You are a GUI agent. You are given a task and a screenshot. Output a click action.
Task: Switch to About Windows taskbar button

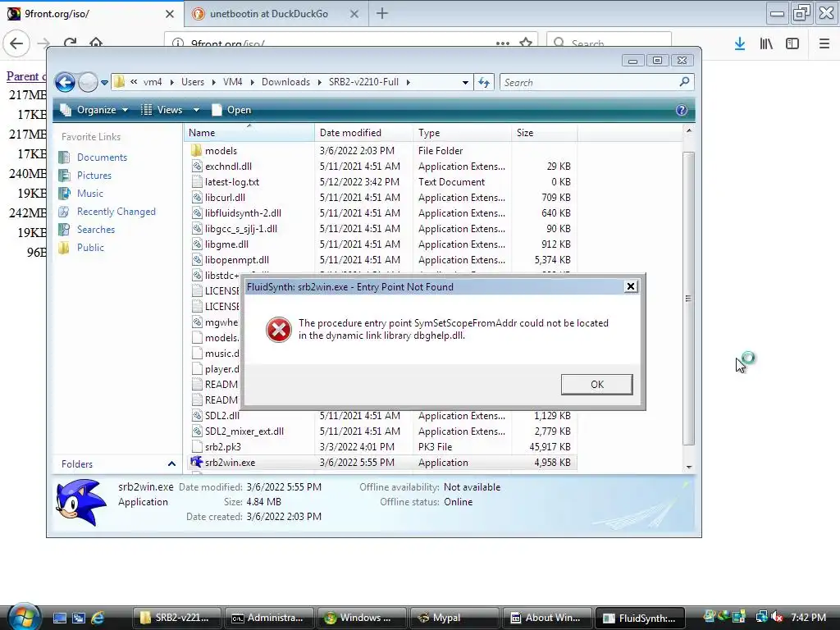(546, 618)
